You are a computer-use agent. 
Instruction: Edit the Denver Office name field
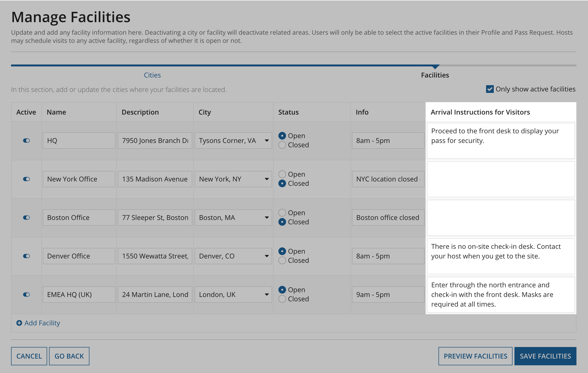[x=79, y=256]
